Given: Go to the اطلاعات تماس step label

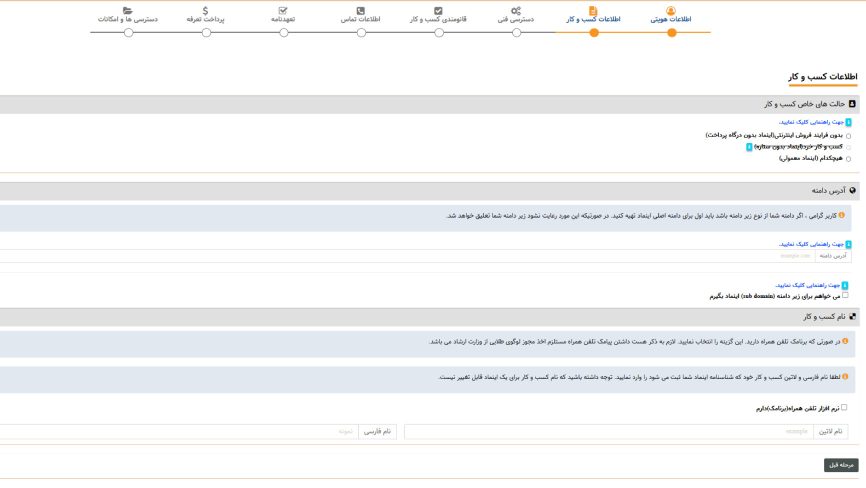Looking at the screenshot, I should coord(361,20).
